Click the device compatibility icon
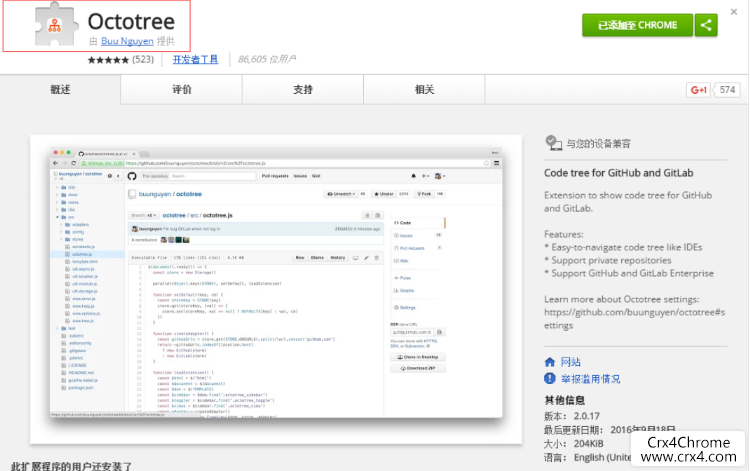 [553, 143]
